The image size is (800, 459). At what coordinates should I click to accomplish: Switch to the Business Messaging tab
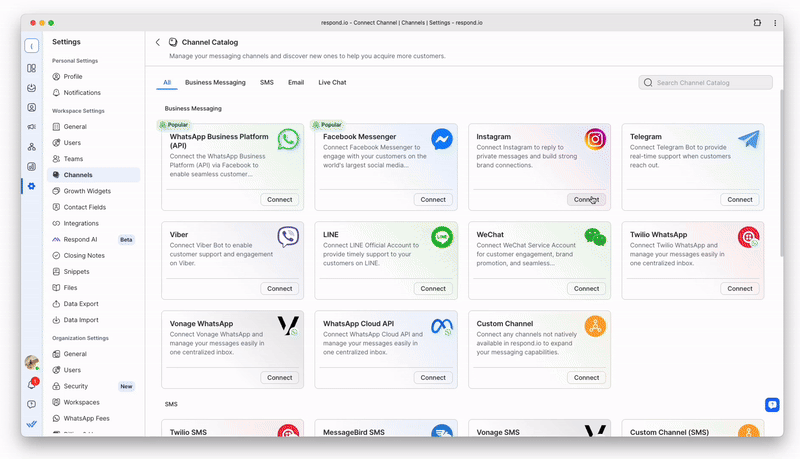pos(215,82)
